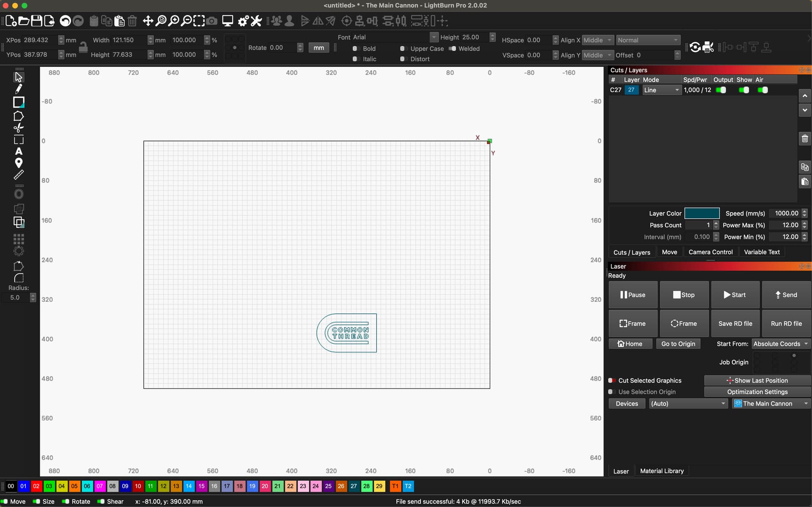Choose the Select arrow tool
The width and height of the screenshot is (812, 507).
19,77
